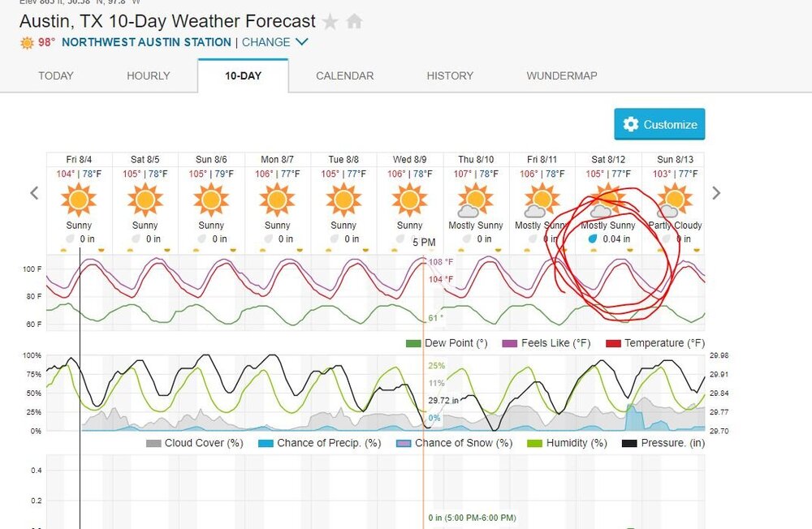Click the sunny icon for Fri 8/4
This screenshot has height=529, width=812.
[x=79, y=199]
